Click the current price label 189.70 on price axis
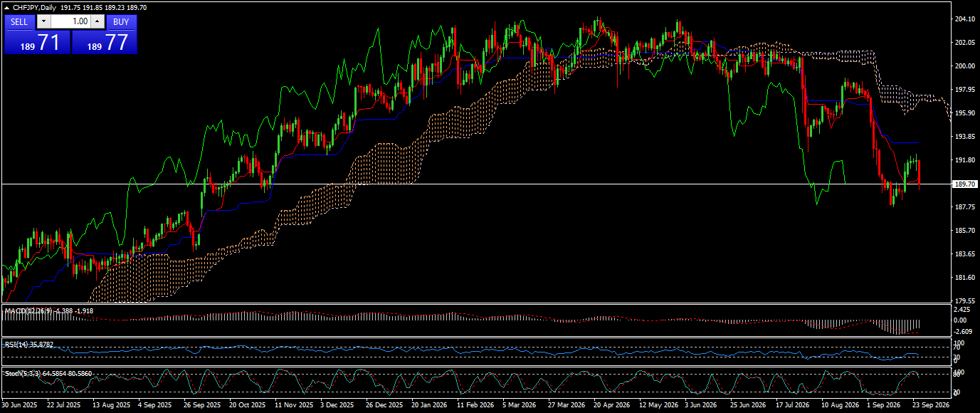This screenshot has height=413, width=980. coord(964,184)
